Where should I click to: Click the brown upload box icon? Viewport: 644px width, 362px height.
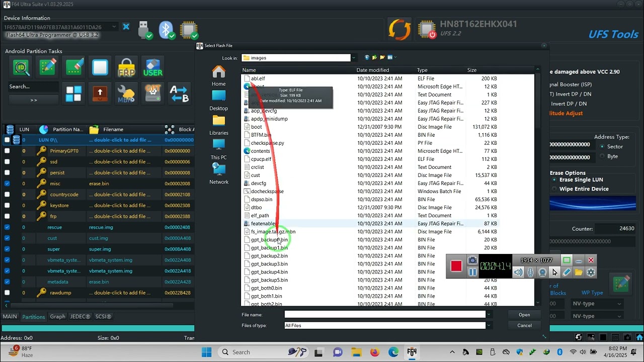coord(100,94)
